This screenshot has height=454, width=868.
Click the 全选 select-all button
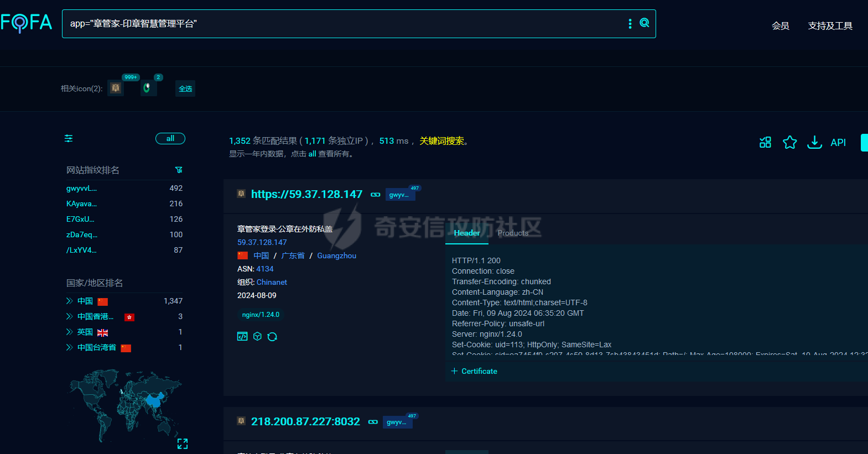(185, 88)
